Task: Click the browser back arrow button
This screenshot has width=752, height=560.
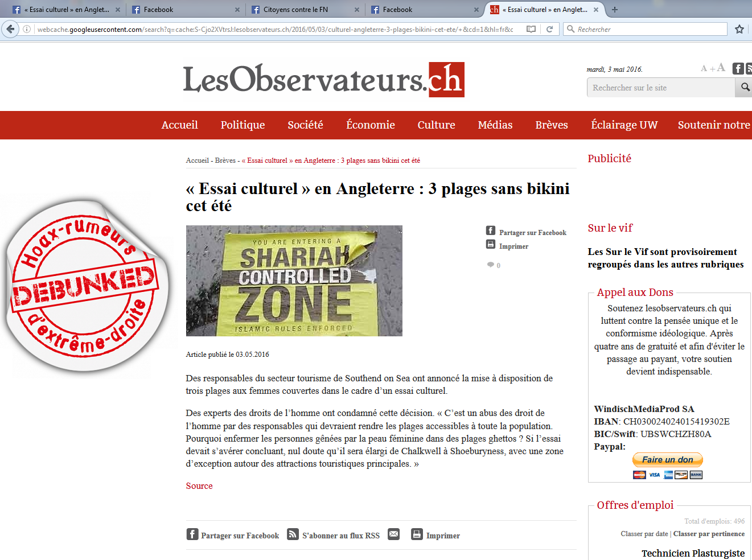Action: pyautogui.click(x=10, y=29)
